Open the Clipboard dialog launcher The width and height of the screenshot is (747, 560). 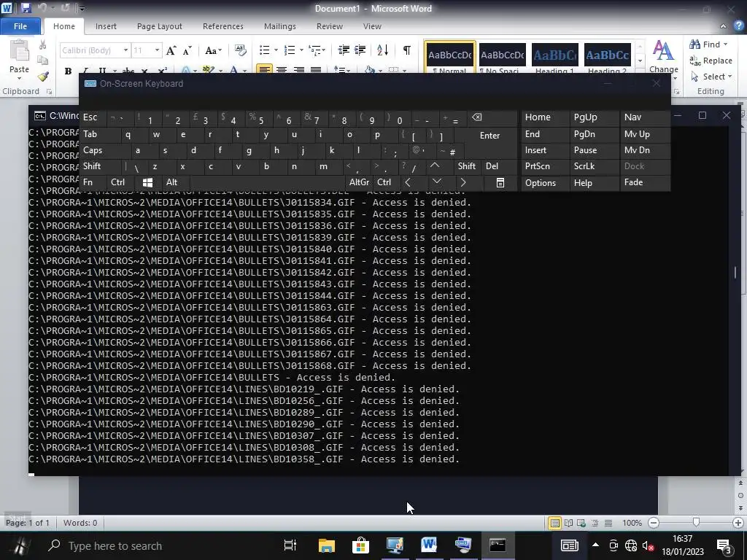[x=49, y=91]
